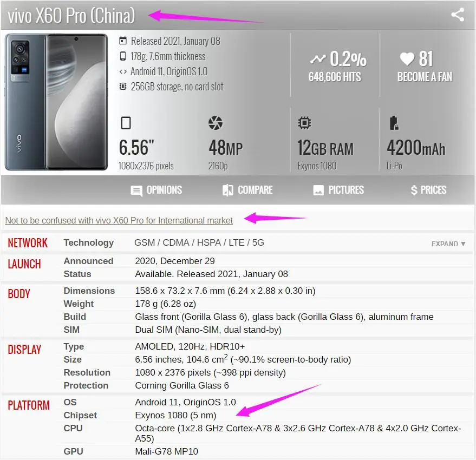Open the Prices tab
The height and width of the screenshot is (460, 476).
(428, 190)
